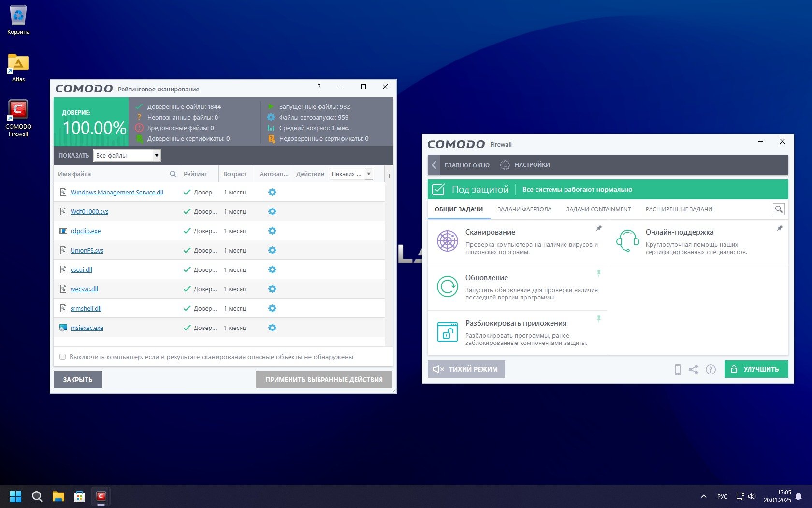Image resolution: width=812 pixels, height=508 pixels.
Task: Click the share icon in Firewall footer
Action: tap(693, 370)
